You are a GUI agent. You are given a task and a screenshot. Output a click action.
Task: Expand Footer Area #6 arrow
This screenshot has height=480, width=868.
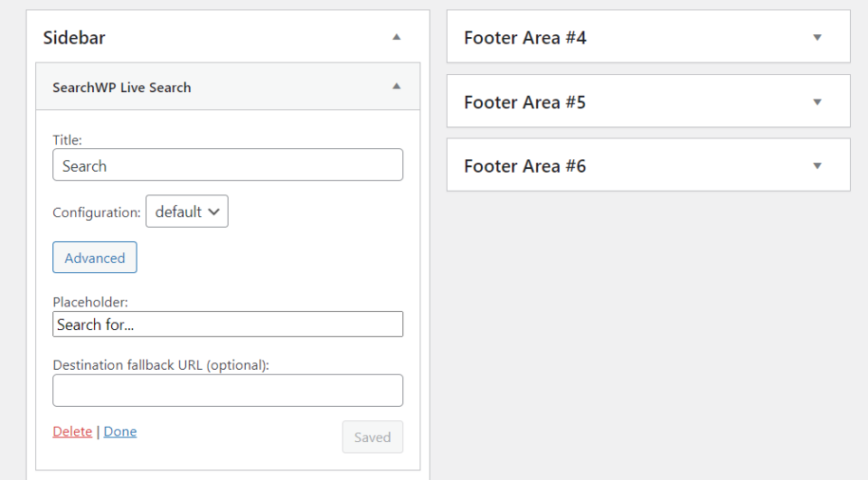point(817,166)
